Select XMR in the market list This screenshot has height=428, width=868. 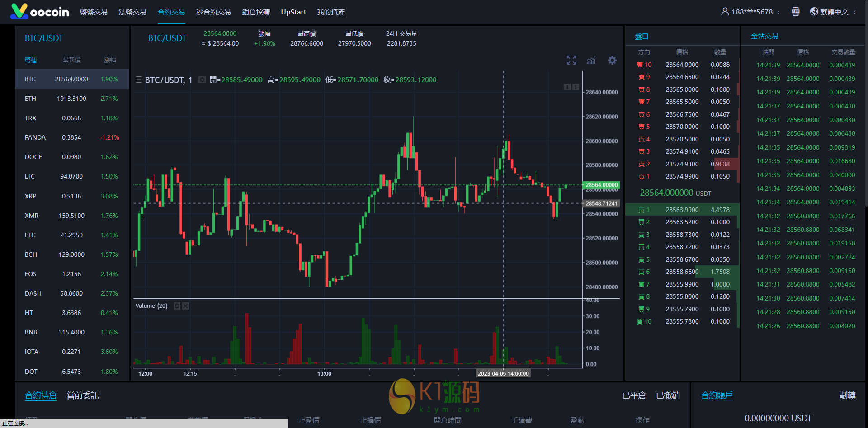coord(72,216)
